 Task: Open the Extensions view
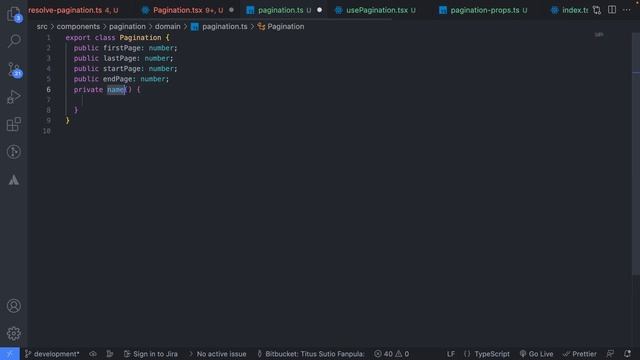click(13, 124)
